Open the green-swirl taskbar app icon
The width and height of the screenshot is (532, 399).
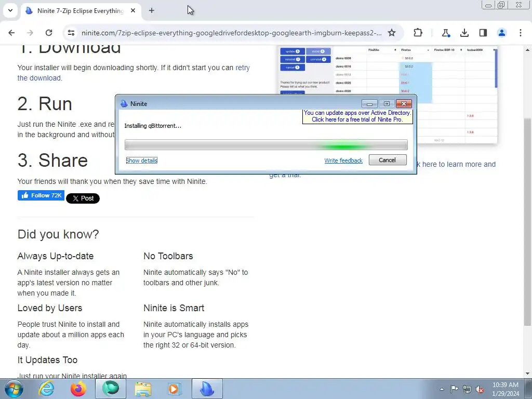click(111, 389)
